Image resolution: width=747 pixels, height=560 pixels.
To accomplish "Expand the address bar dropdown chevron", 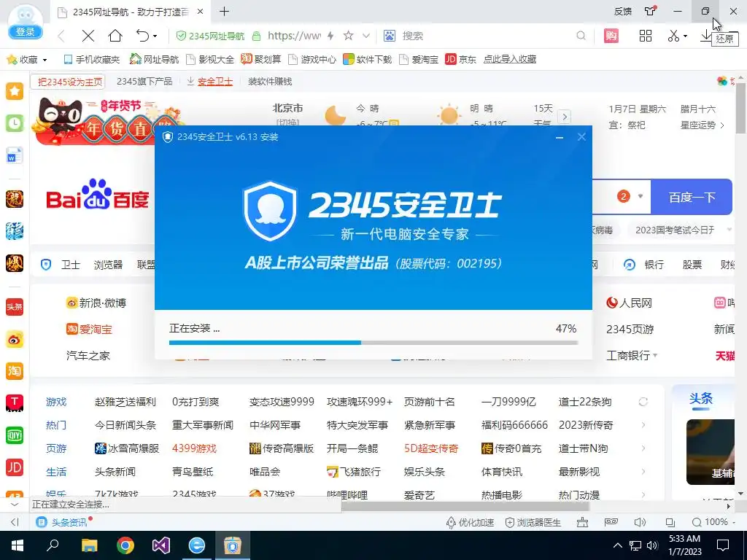I will (x=366, y=36).
